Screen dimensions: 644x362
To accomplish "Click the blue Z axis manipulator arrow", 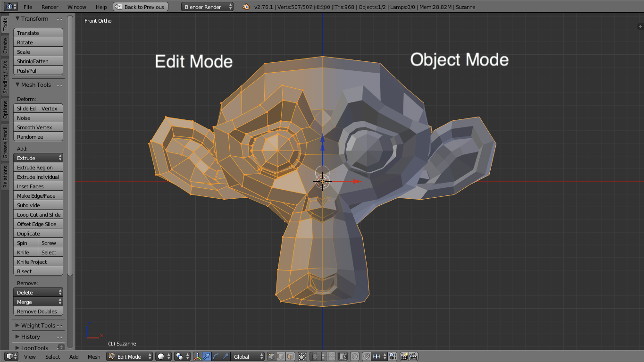I will coord(322,138).
